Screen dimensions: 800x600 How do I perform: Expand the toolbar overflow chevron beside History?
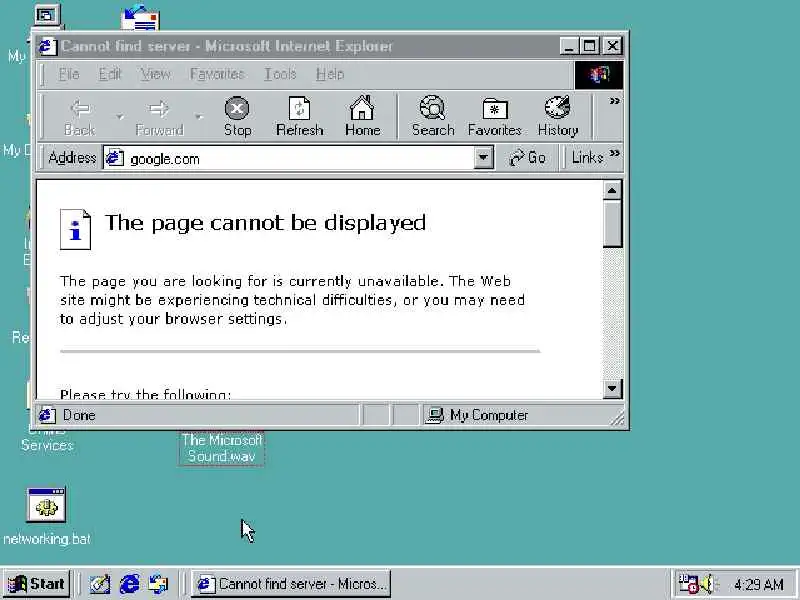[x=614, y=101]
